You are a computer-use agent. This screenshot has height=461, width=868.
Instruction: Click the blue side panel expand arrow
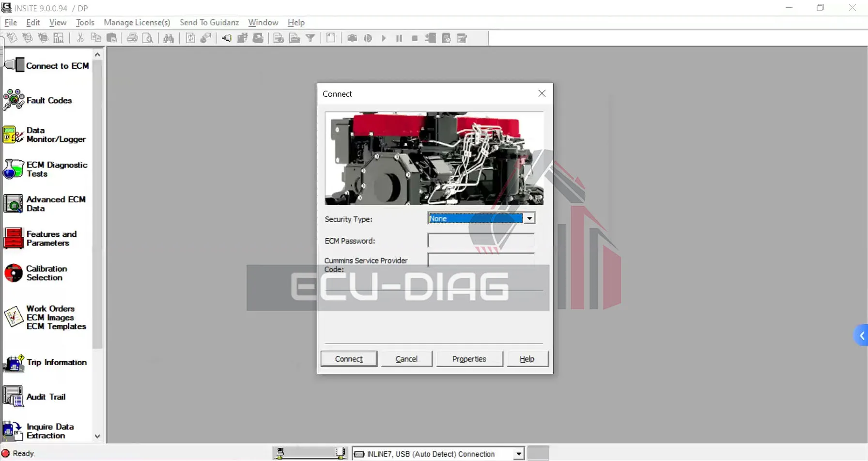click(x=861, y=336)
